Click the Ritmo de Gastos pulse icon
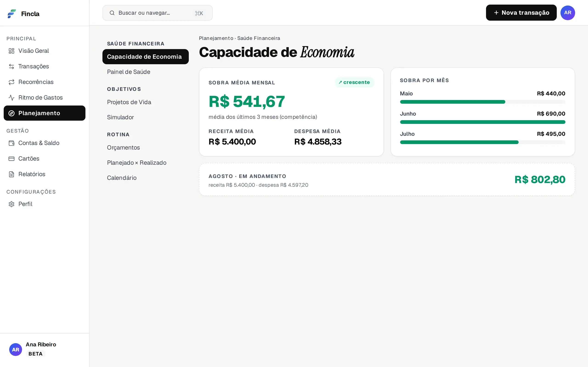588x367 pixels. tap(11, 97)
